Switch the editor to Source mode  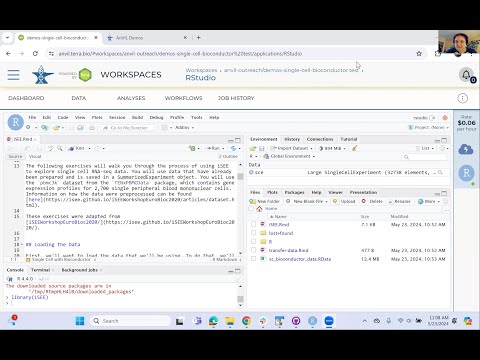[15, 156]
